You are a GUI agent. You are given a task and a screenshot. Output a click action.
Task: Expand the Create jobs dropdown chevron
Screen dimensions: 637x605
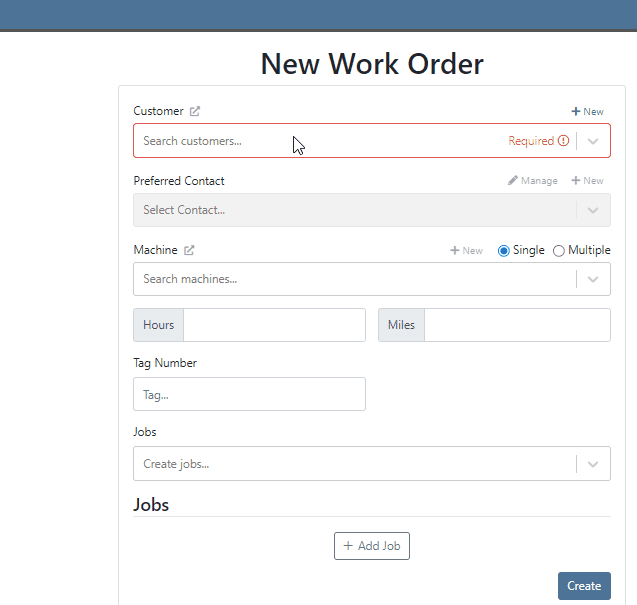593,464
